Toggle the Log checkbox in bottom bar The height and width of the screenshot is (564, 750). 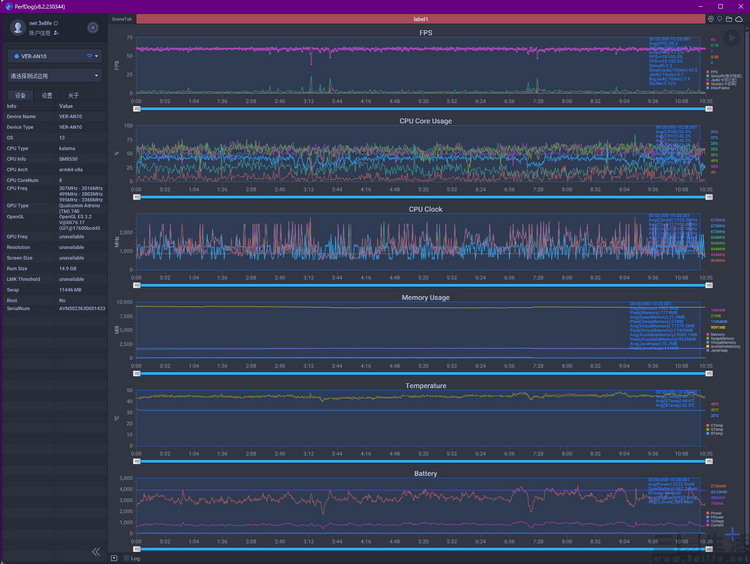click(127, 558)
